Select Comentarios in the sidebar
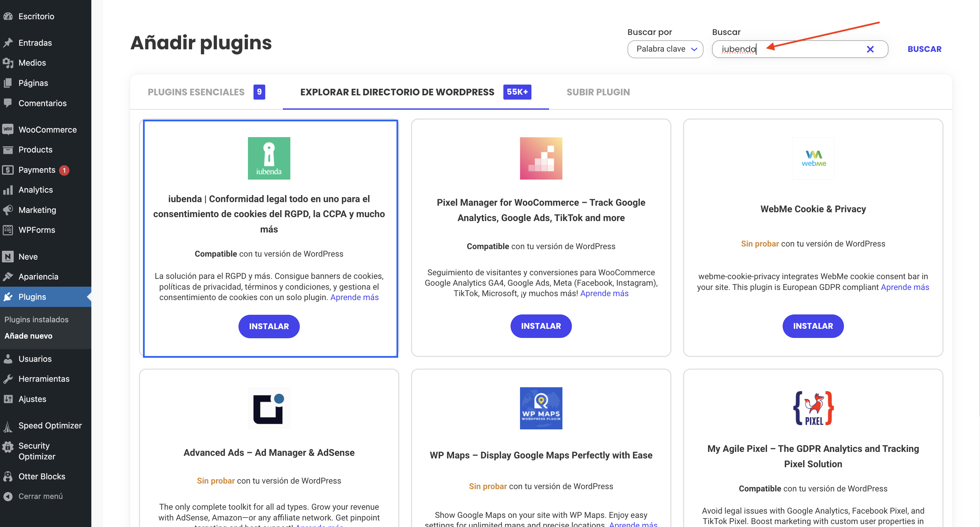Screen dimensions: 980x527 [x=43, y=103]
